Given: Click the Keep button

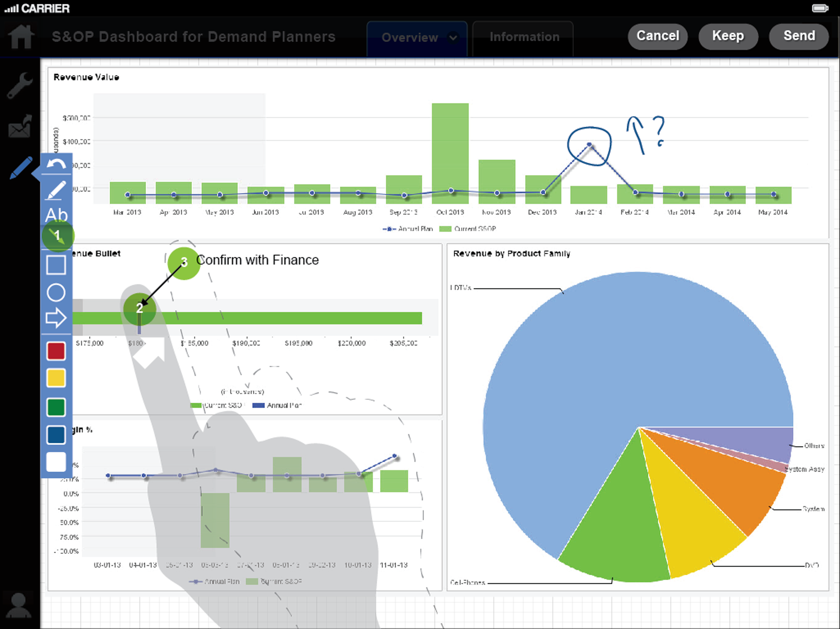Looking at the screenshot, I should pyautogui.click(x=728, y=36).
